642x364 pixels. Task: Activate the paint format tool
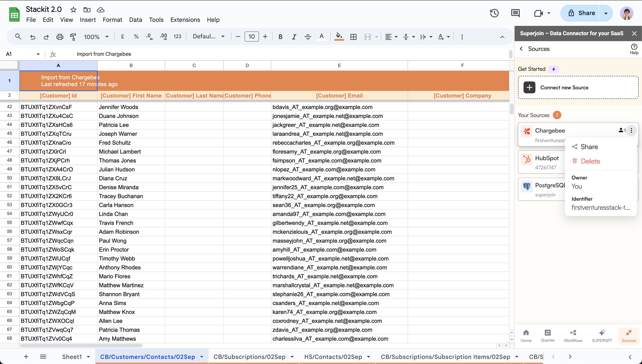[x=73, y=37]
